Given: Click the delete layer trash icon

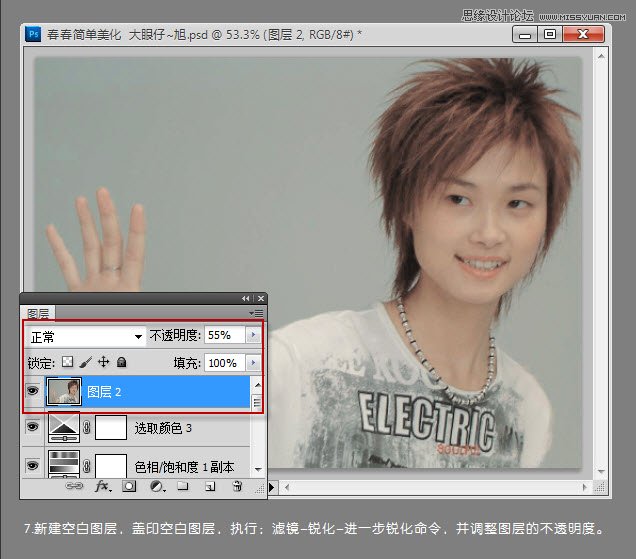Looking at the screenshot, I should click(x=237, y=486).
